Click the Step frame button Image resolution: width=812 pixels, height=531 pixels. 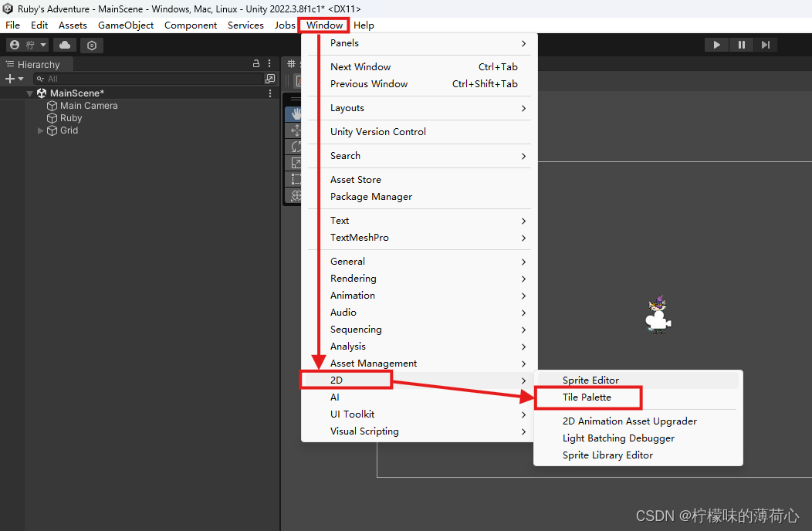(766, 45)
